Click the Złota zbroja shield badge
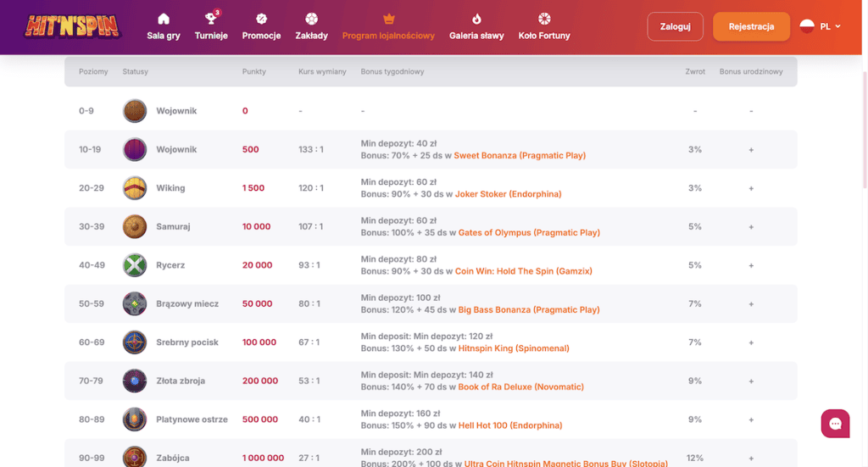Viewport: 868px width, 467px height. pyautogui.click(x=135, y=381)
